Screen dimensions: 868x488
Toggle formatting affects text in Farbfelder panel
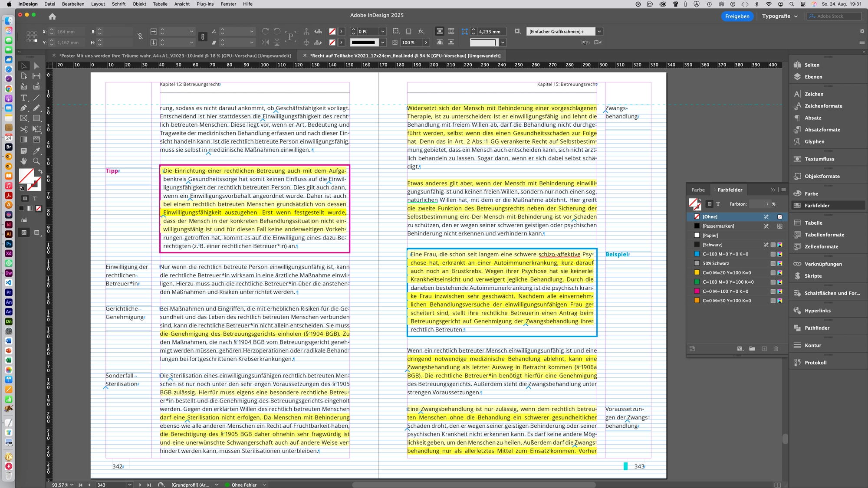click(x=719, y=204)
